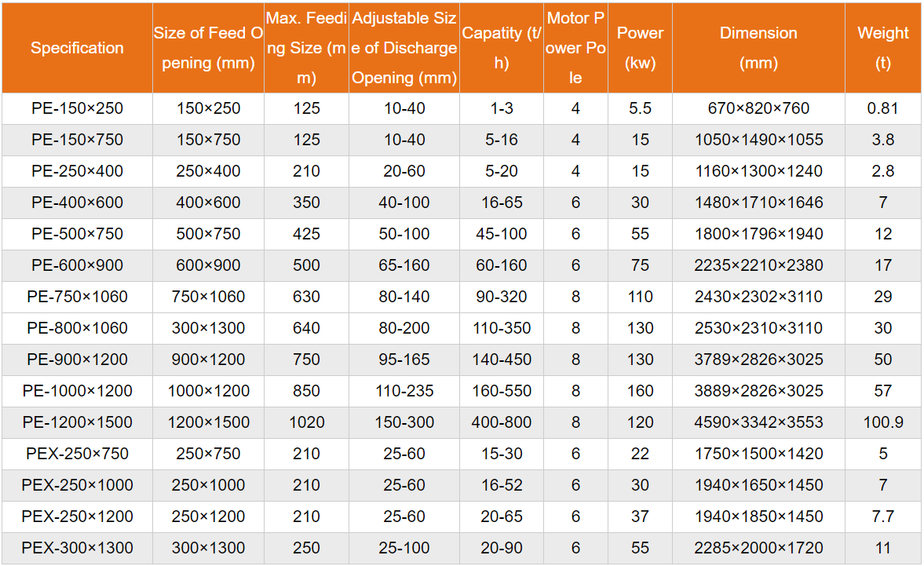
Task: Click the 5.5 power cell
Action: (640, 108)
